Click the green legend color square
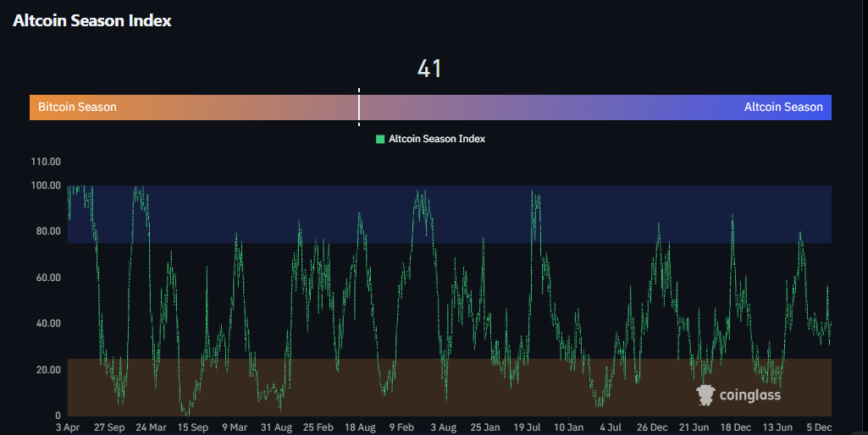868x435 pixels. click(380, 139)
